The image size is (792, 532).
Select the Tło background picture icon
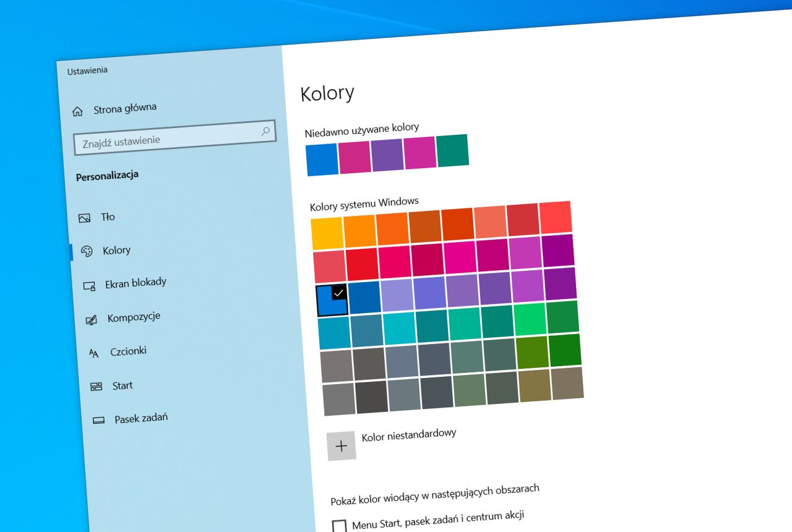point(85,217)
